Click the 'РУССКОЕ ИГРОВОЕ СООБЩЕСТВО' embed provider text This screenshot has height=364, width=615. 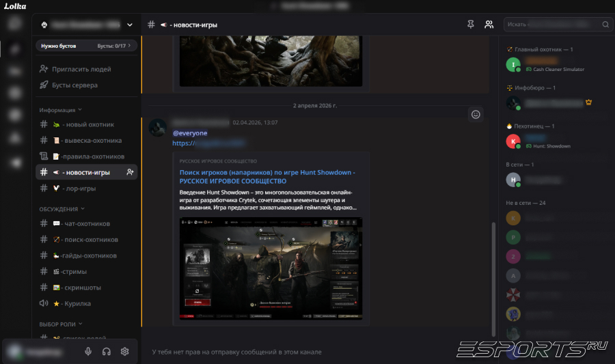point(218,161)
